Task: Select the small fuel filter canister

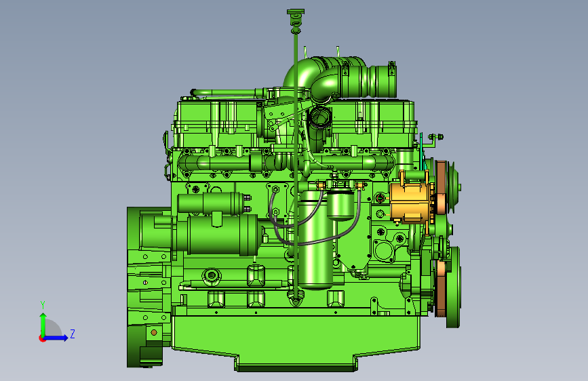Action: pos(340,204)
